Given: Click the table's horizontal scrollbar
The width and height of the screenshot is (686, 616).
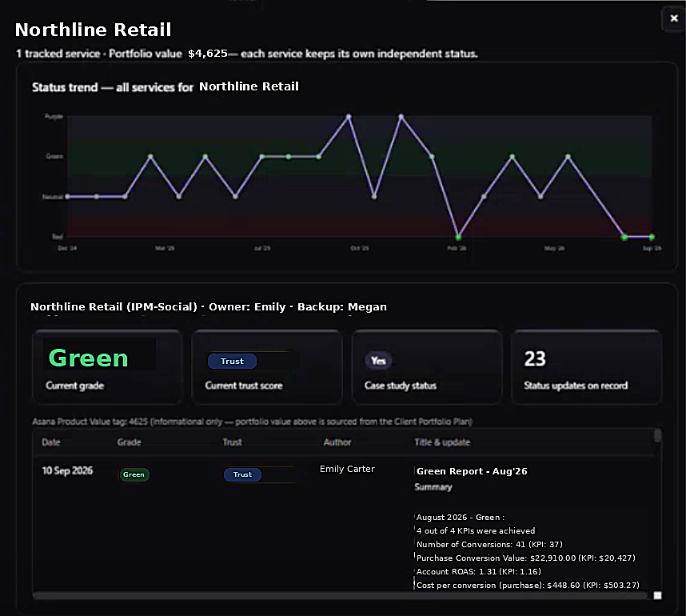Looking at the screenshot, I should (341, 595).
